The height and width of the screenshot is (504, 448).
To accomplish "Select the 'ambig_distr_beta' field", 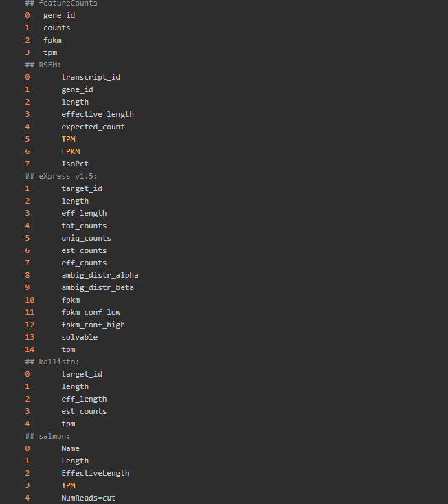I will click(x=98, y=287).
